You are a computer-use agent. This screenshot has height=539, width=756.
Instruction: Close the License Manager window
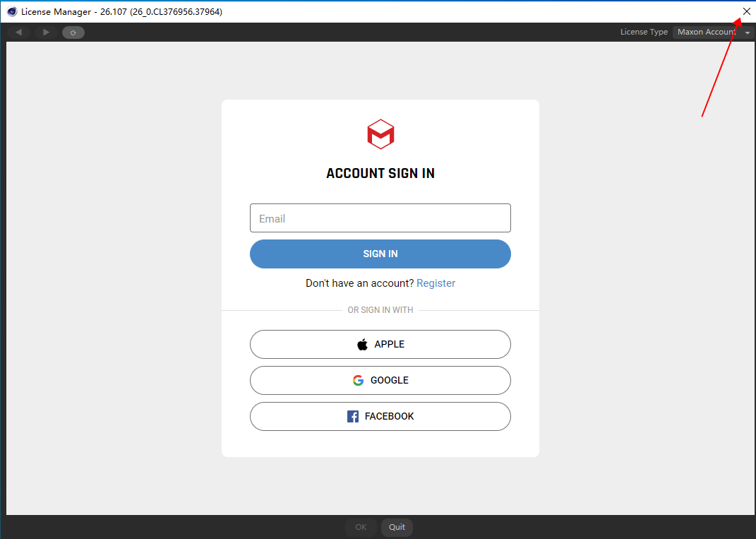[747, 11]
